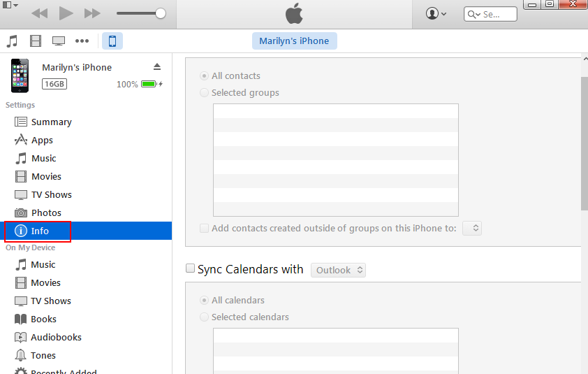588x374 pixels.
Task: Select the iPhone device button icon
Action: click(x=112, y=41)
